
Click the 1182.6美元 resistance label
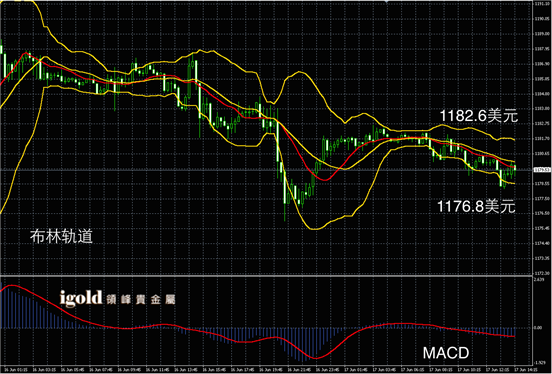click(x=479, y=116)
